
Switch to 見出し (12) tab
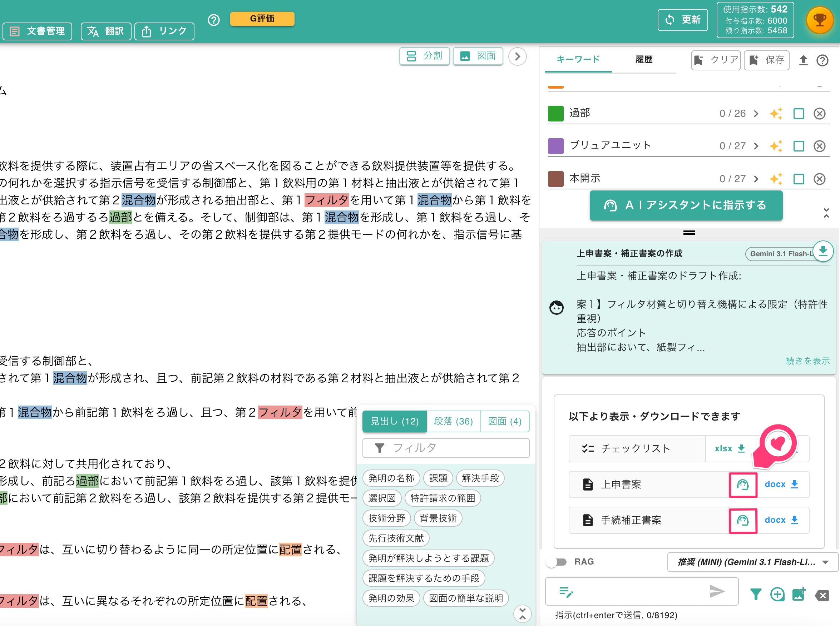point(395,421)
